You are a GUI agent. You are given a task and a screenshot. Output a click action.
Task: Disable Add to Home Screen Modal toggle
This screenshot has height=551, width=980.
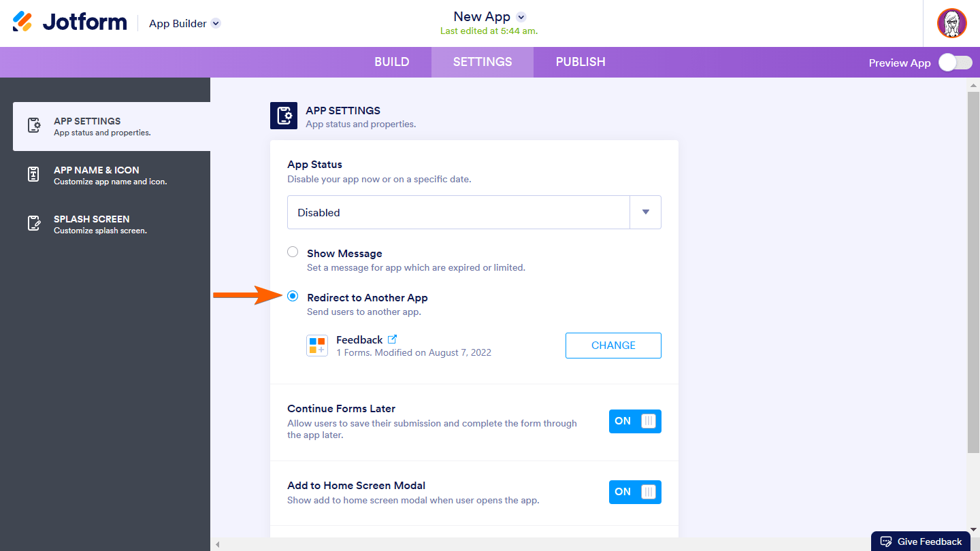tap(635, 492)
